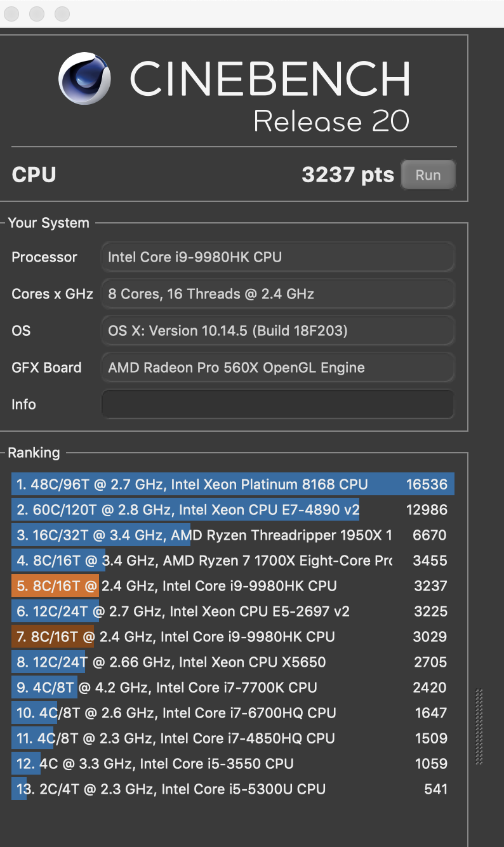Select the Processor field showing Intel Core i9-9980HK

[x=277, y=257]
